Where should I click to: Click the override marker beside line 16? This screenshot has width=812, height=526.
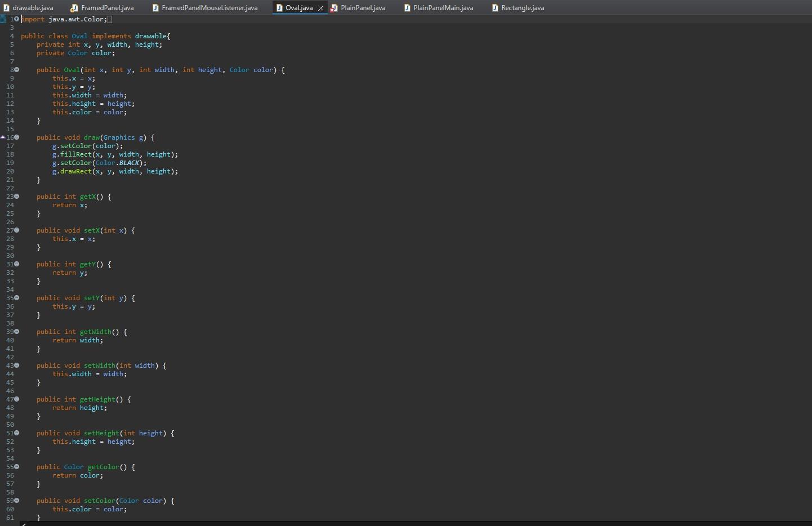click(x=3, y=137)
